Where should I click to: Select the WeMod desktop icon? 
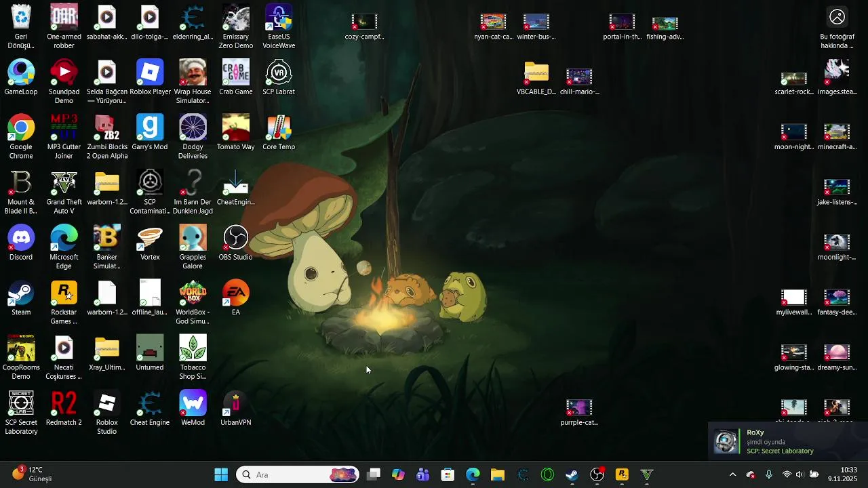[193, 408]
